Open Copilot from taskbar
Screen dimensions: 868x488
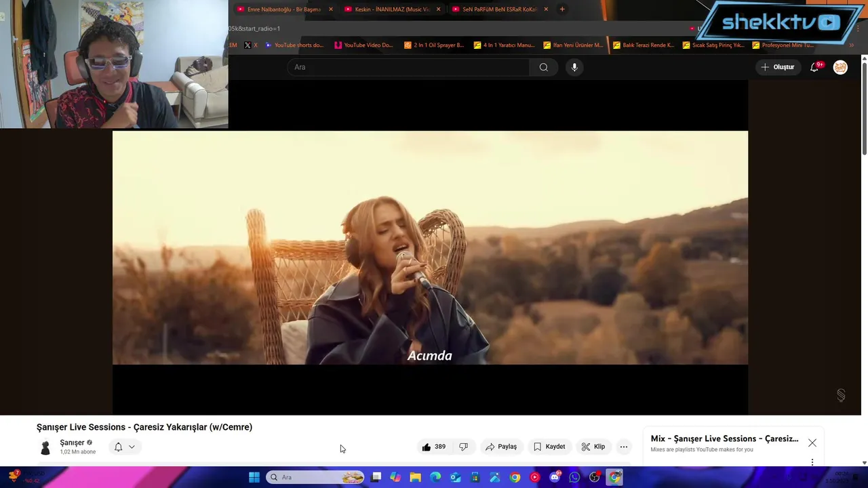(395, 477)
